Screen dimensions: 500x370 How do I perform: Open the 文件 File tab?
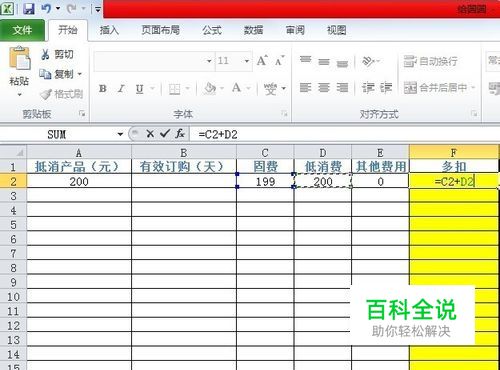(x=22, y=30)
